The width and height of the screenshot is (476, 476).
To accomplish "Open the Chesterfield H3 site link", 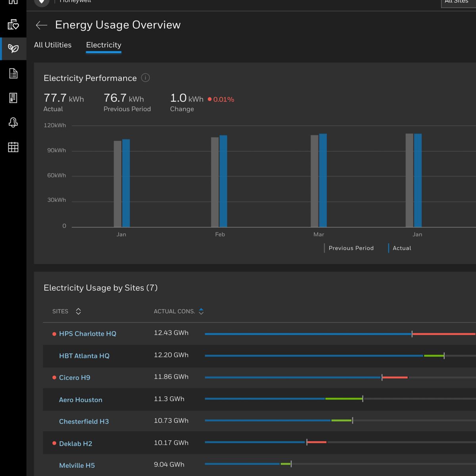I will (84, 422).
